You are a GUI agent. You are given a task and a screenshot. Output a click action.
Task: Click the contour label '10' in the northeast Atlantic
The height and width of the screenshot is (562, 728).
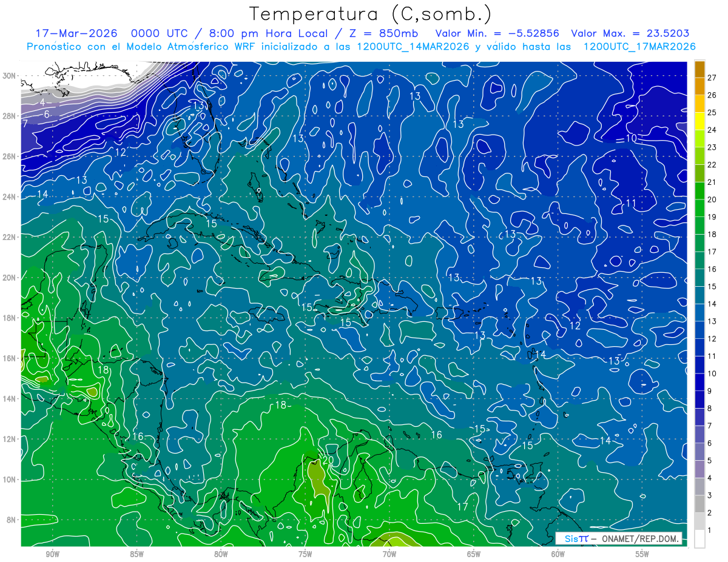(x=631, y=138)
